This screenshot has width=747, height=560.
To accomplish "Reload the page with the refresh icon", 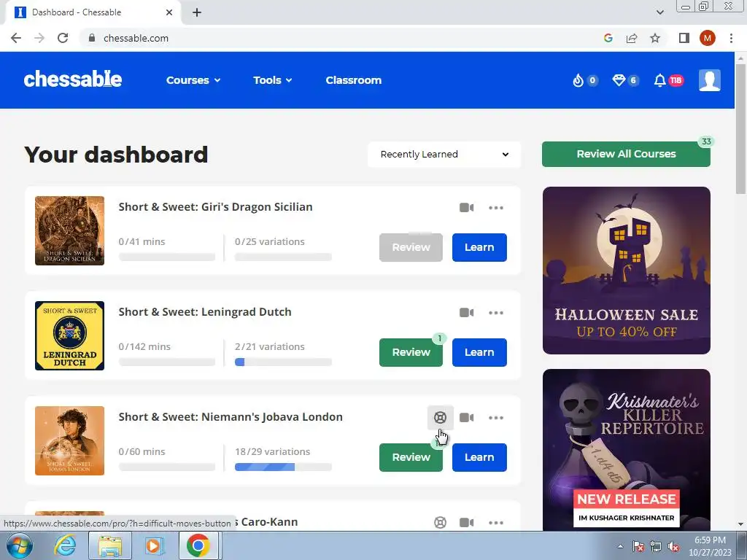I will click(63, 38).
